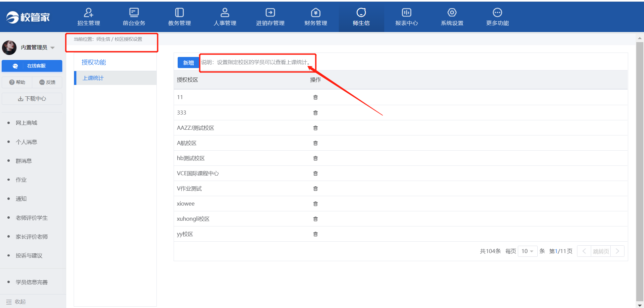Click xiowee campus name

pyautogui.click(x=186, y=204)
